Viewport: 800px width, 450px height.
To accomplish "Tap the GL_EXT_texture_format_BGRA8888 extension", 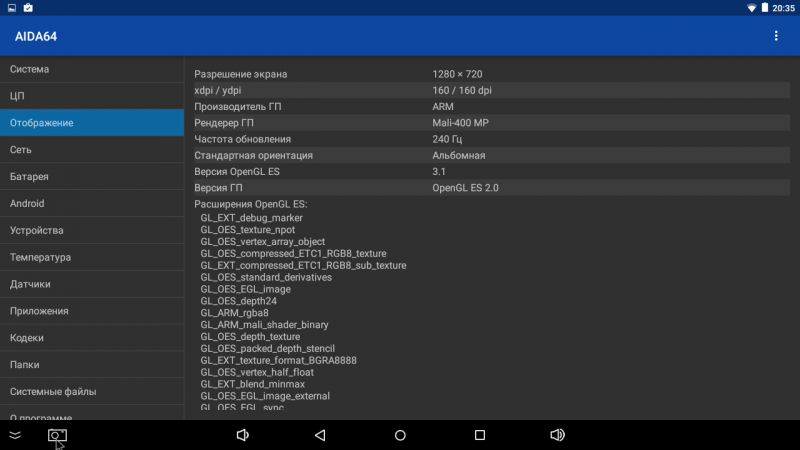I will click(279, 360).
